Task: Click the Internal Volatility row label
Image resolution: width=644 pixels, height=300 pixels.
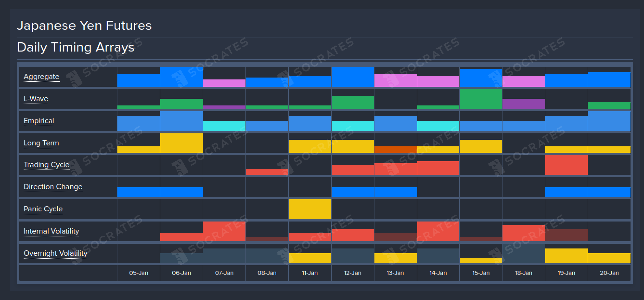Action: point(51,231)
